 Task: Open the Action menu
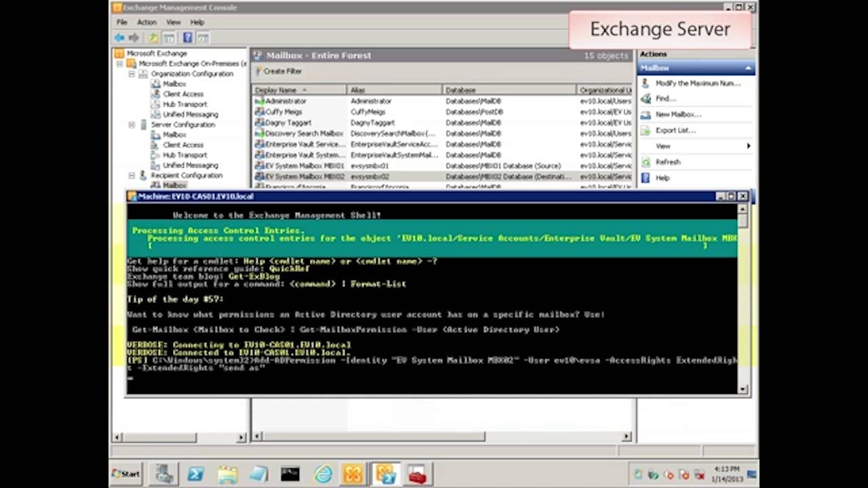(146, 22)
